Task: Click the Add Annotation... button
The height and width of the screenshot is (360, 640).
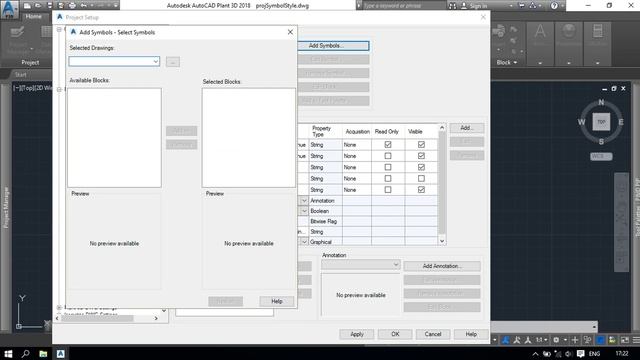Action: point(442,266)
